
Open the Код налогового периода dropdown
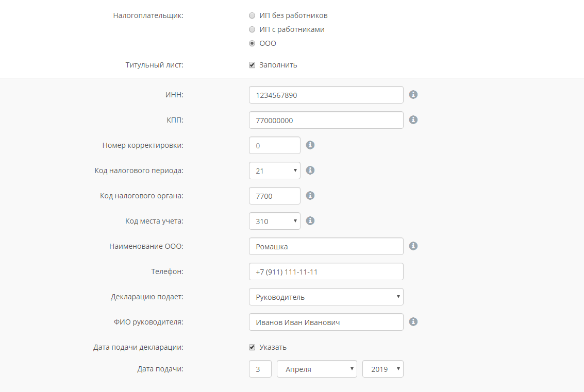(274, 171)
